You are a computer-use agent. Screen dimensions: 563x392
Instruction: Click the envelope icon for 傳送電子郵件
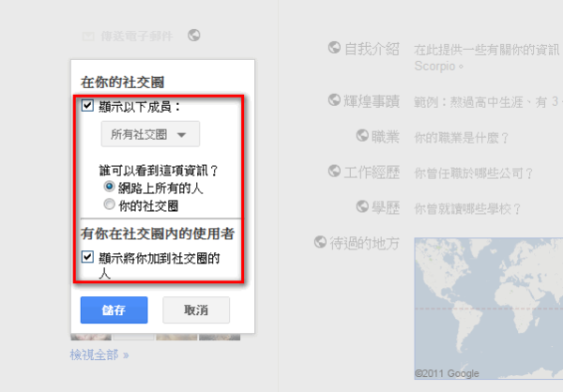(x=88, y=37)
